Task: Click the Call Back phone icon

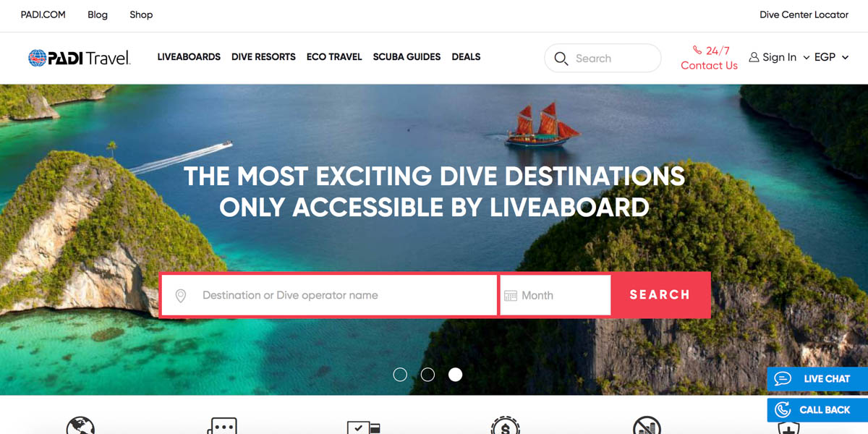Action: click(x=783, y=410)
